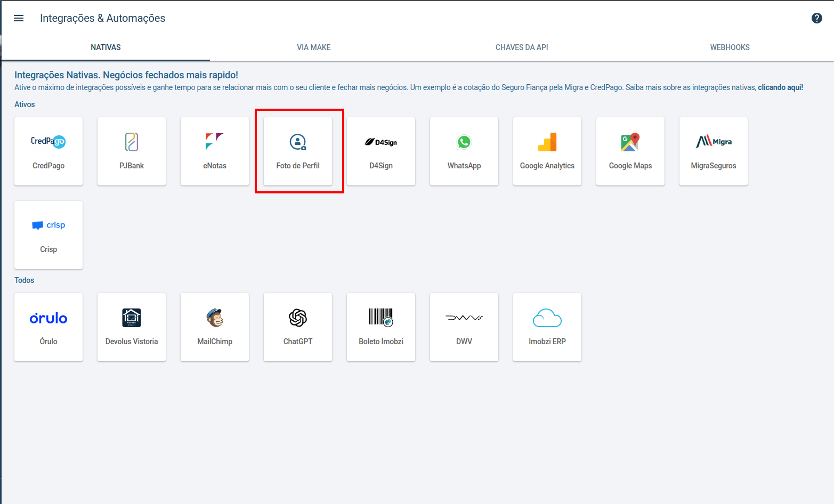Click the 'Ativos' section heading
The height and width of the screenshot is (504, 834).
tap(25, 104)
